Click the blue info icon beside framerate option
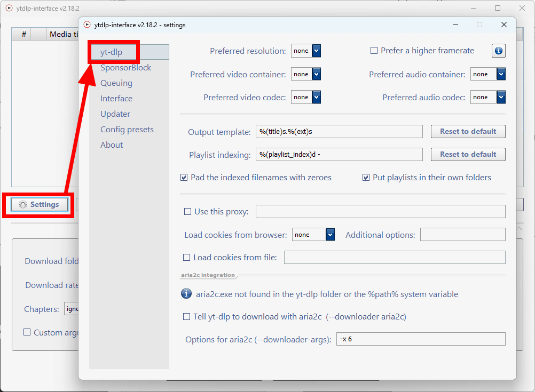 pyautogui.click(x=498, y=51)
